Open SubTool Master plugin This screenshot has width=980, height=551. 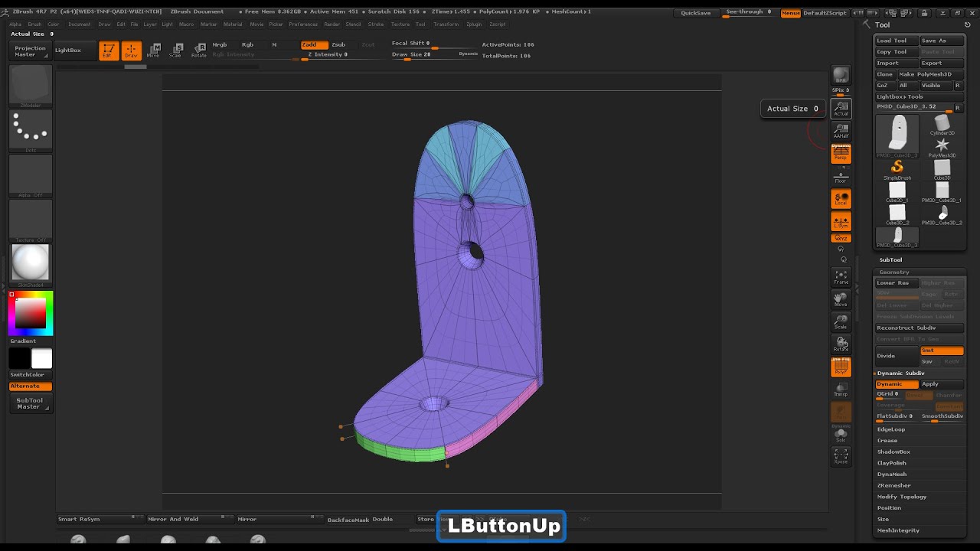[30, 403]
